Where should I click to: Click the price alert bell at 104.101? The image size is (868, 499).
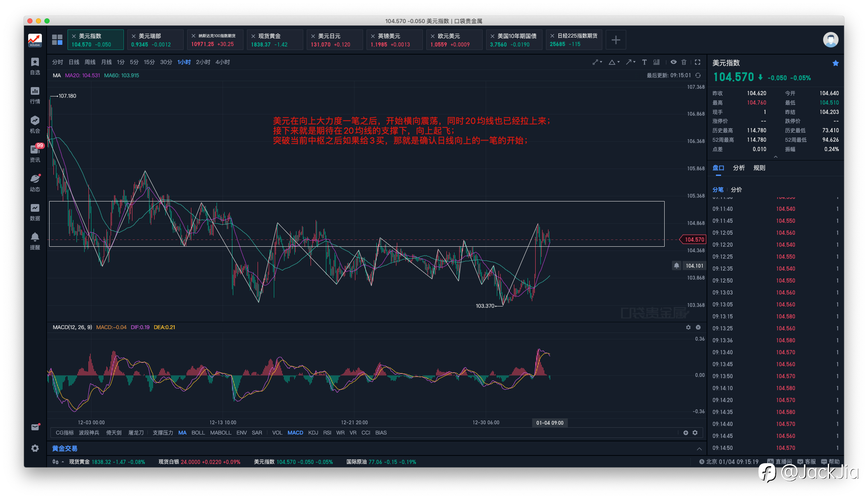pyautogui.click(x=677, y=266)
